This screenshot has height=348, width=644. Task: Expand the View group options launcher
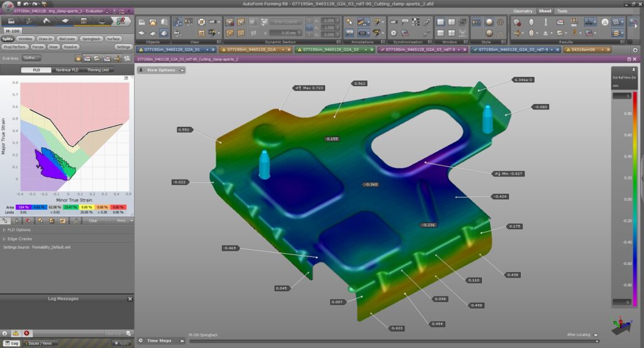(x=219, y=42)
